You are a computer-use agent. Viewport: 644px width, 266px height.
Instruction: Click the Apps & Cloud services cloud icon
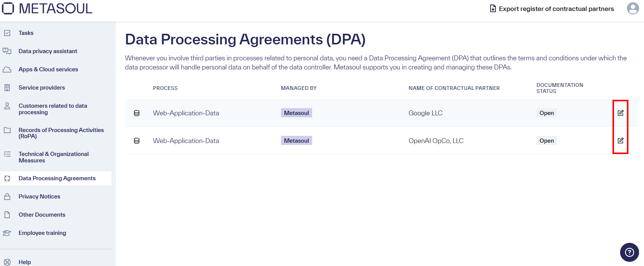(x=8, y=69)
